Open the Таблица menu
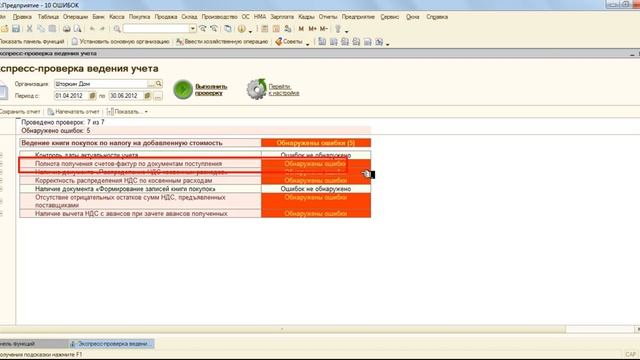This screenshot has height=360, width=640. (48, 17)
